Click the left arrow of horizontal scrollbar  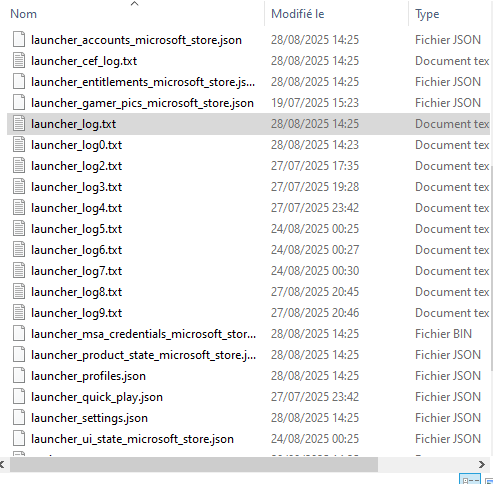pyautogui.click(x=2, y=464)
